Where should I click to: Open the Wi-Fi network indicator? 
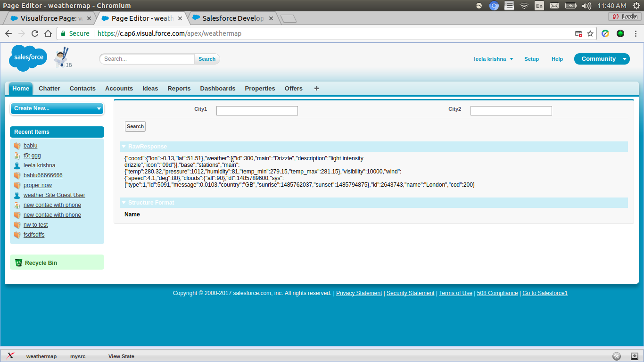coord(524,6)
